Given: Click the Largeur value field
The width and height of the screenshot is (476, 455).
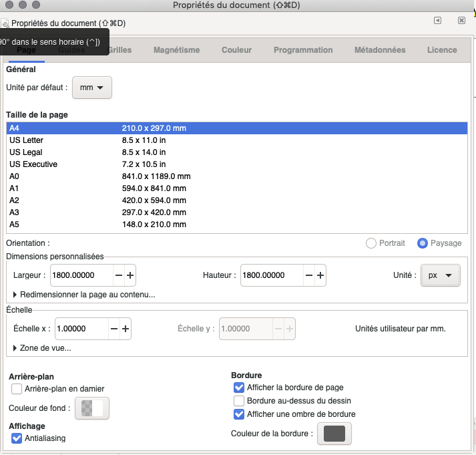Looking at the screenshot, I should (81, 275).
